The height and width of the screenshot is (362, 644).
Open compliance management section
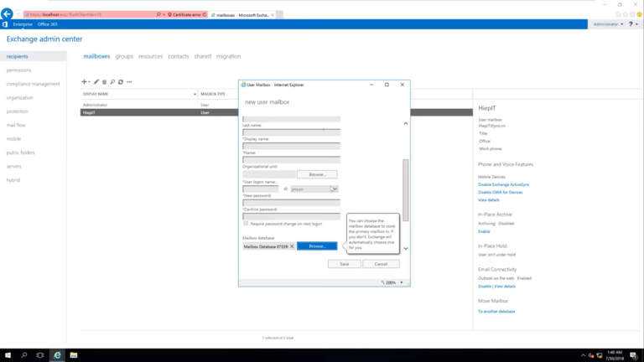point(33,84)
